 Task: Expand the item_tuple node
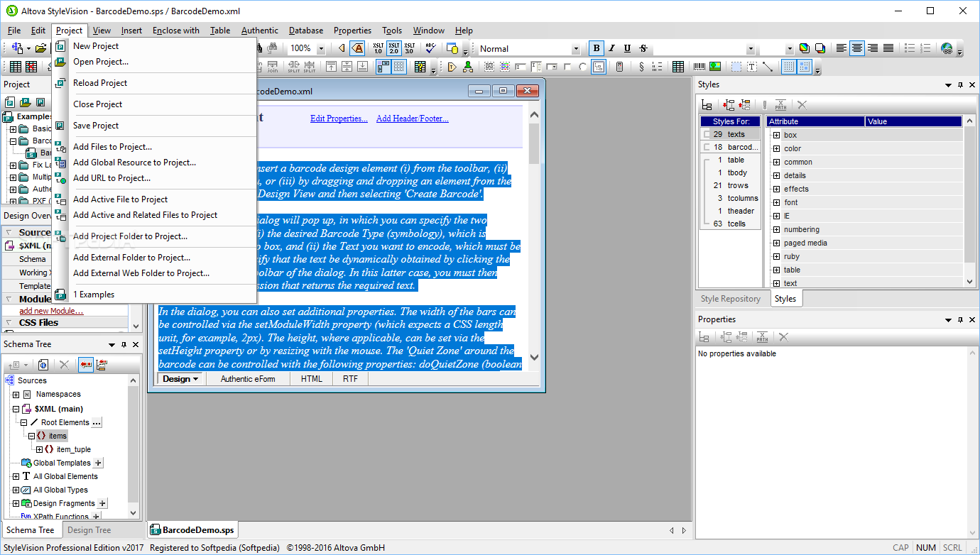pos(40,449)
